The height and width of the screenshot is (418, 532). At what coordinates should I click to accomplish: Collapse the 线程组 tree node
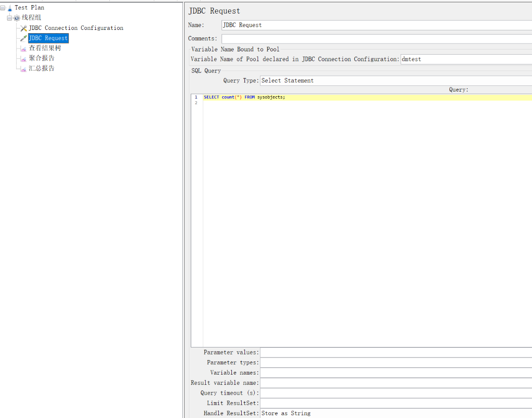[9, 18]
